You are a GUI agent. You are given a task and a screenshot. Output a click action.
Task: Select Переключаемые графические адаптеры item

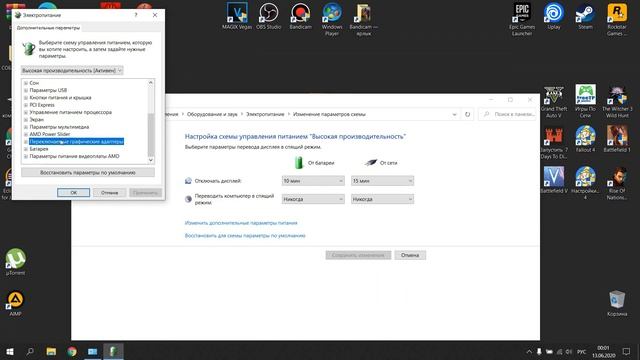pyautogui.click(x=76, y=142)
